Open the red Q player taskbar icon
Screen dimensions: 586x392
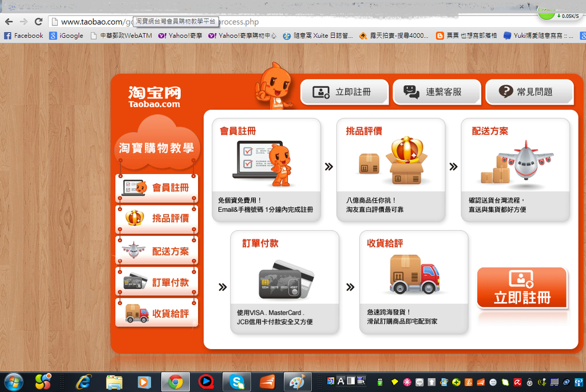[x=206, y=382]
